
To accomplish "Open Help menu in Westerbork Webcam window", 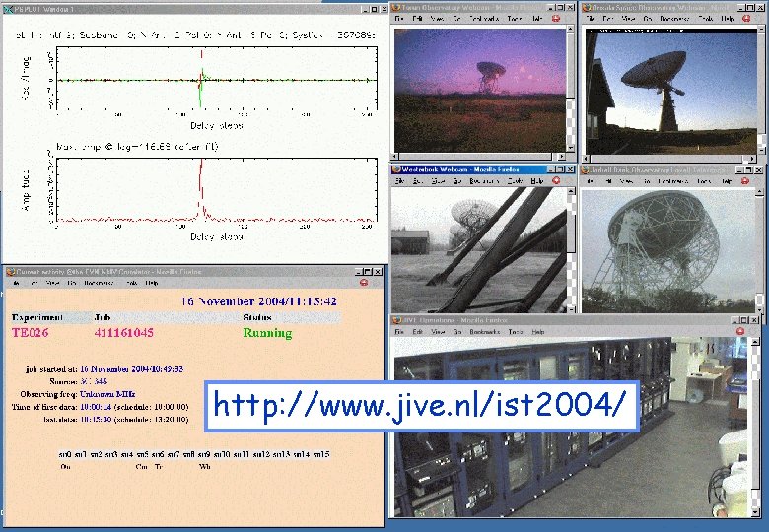I will click(537, 180).
